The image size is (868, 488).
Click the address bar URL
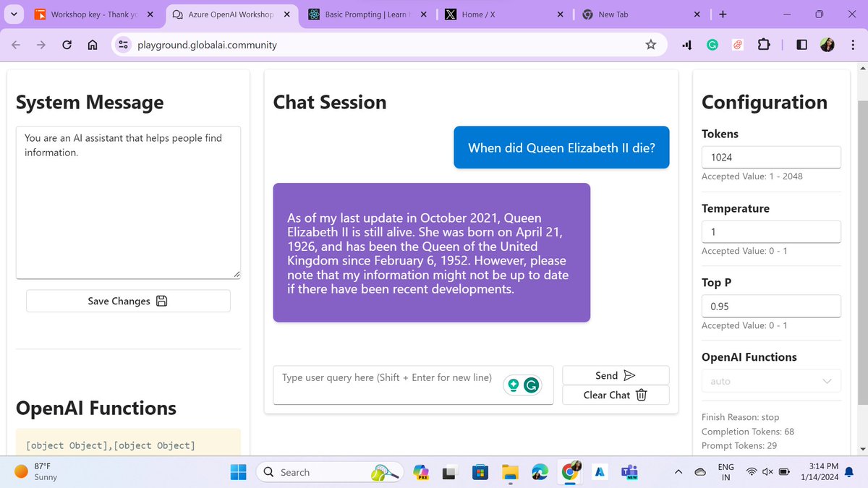(x=208, y=45)
